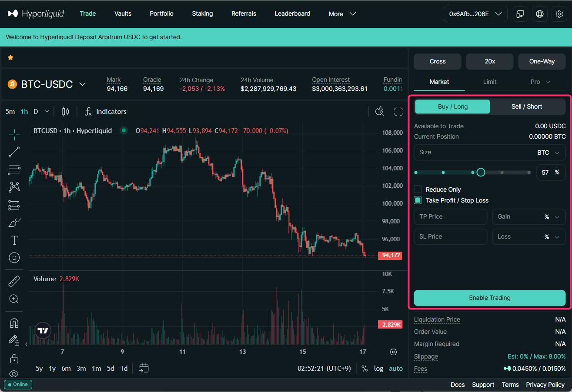Open the More navigation dropdown
The height and width of the screenshot is (392, 572).
342,14
